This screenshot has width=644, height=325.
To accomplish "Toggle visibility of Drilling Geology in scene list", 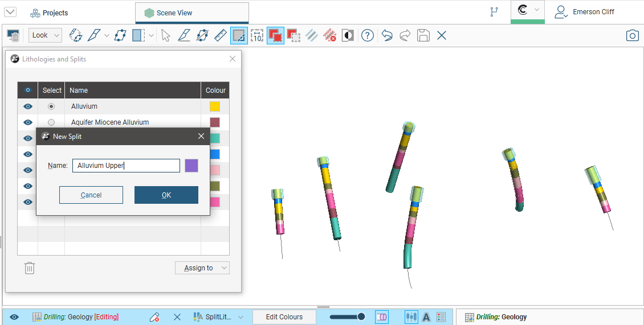I will [x=14, y=317].
